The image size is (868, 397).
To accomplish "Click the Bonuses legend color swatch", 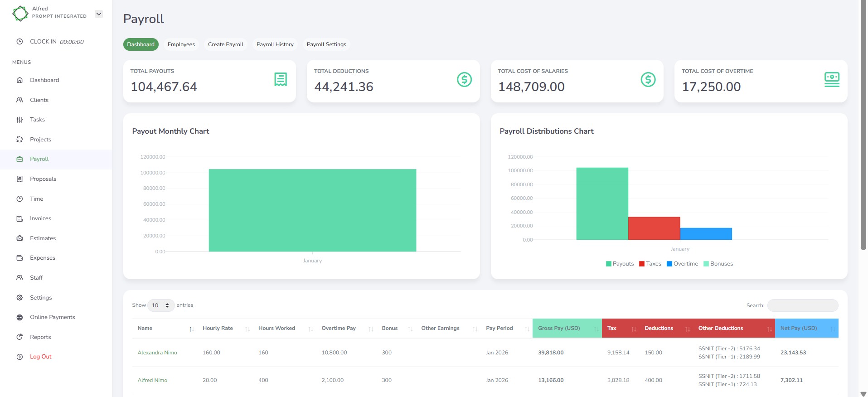I will click(706, 264).
